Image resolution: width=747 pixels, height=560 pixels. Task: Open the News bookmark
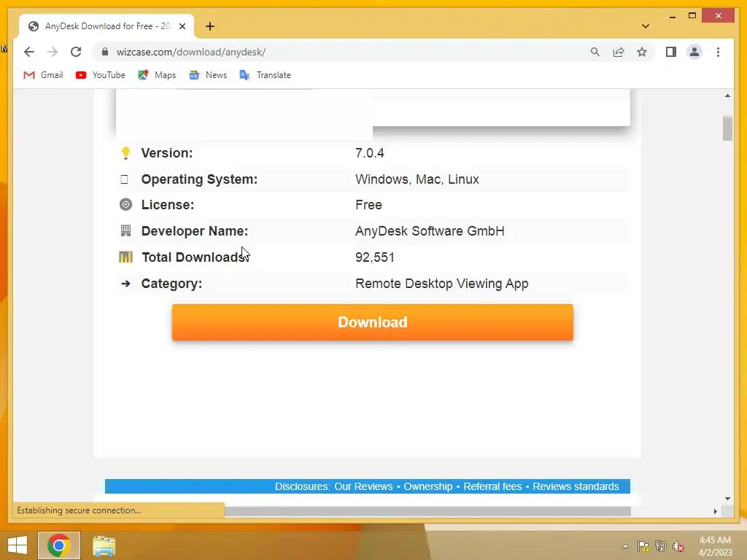click(208, 75)
